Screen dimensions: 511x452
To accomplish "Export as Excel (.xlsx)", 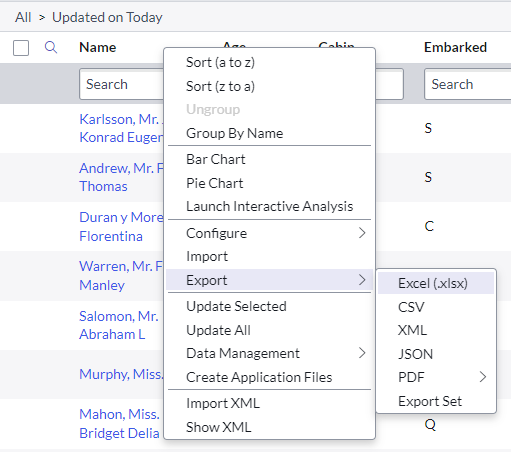I will (436, 283).
